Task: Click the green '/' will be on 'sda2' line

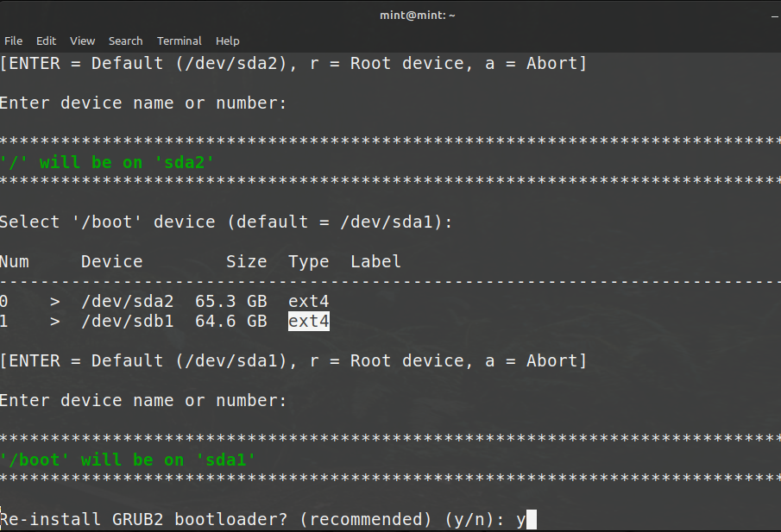Action: (x=107, y=162)
